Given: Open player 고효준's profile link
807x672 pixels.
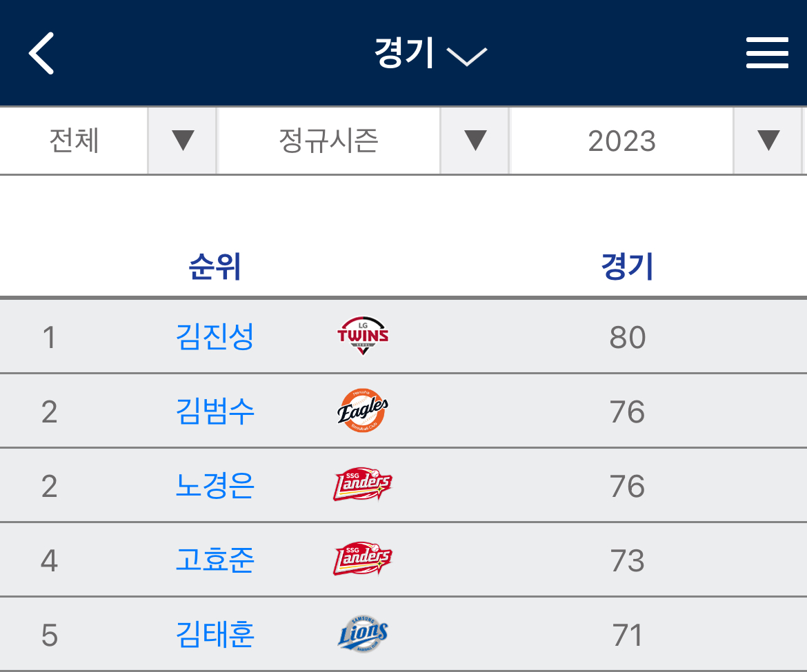Looking at the screenshot, I should pyautogui.click(x=215, y=560).
